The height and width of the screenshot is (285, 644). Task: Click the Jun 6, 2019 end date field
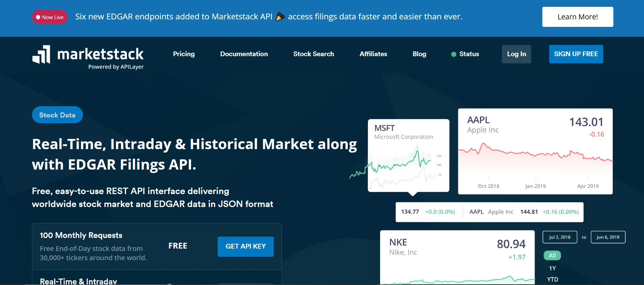[x=608, y=237]
